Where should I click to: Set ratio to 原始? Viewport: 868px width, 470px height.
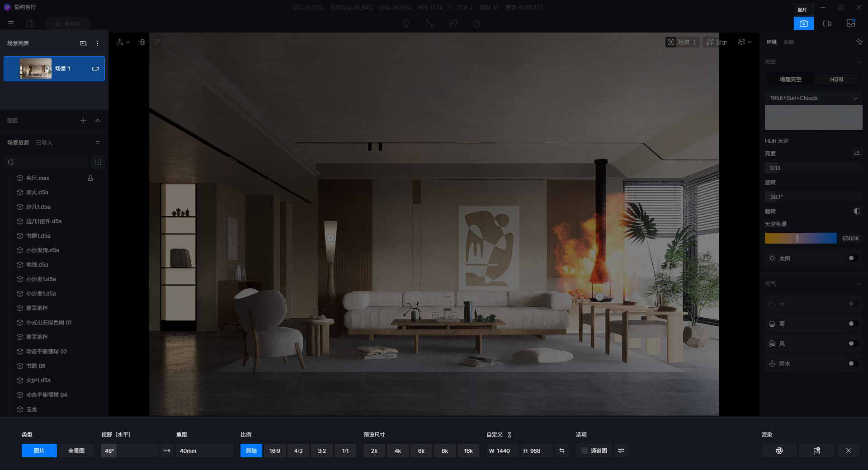tap(251, 451)
